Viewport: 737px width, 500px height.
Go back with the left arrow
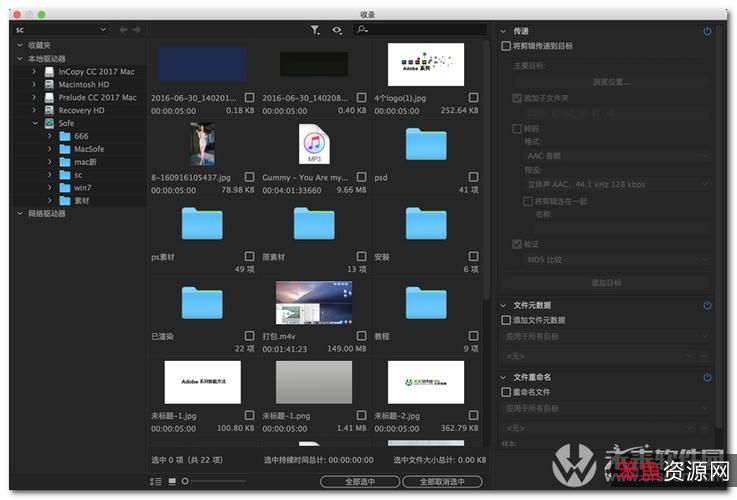pyautogui.click(x=124, y=30)
